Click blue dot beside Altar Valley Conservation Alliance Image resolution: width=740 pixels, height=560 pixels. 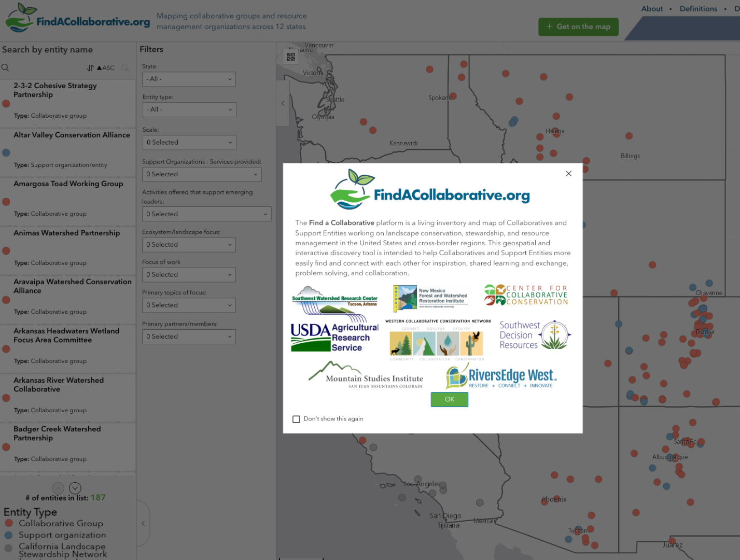6,153
